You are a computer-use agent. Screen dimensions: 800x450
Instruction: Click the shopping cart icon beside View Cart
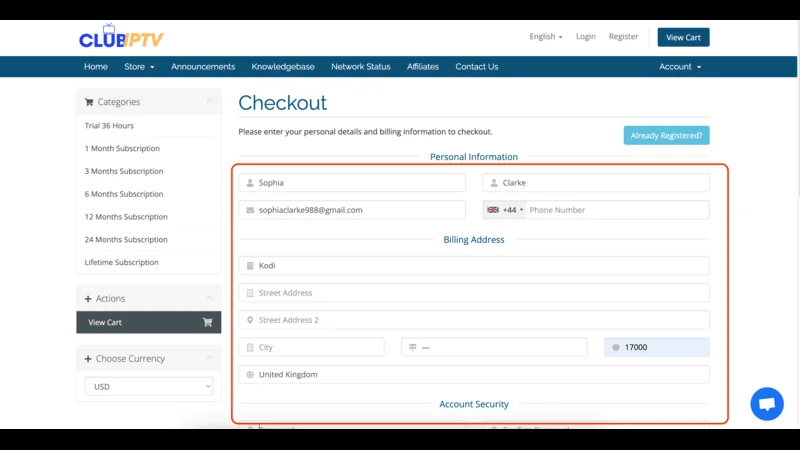[207, 322]
